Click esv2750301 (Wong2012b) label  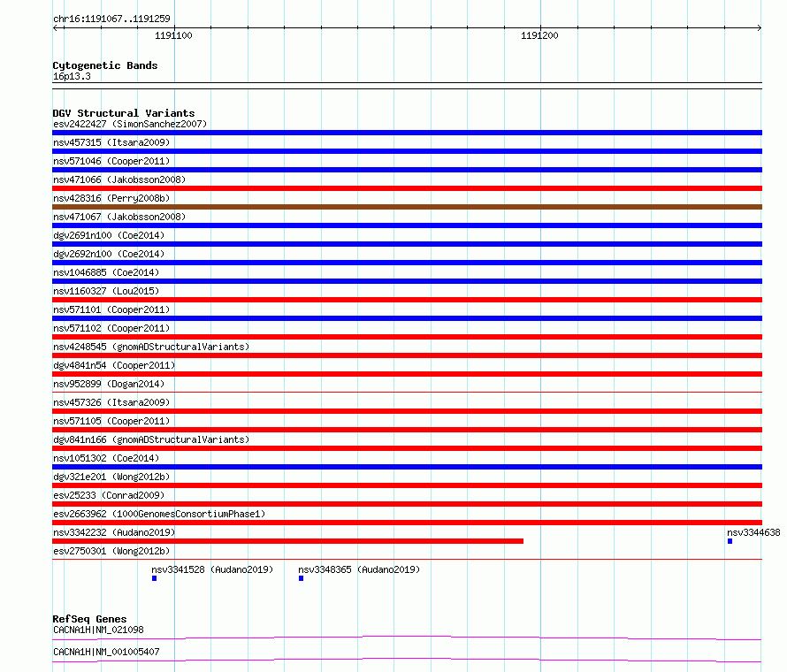[x=111, y=551]
